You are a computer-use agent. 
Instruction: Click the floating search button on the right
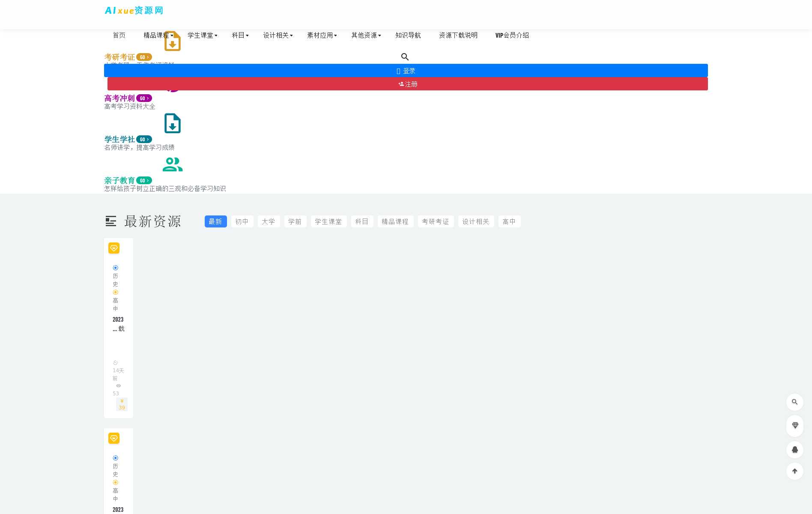point(794,402)
